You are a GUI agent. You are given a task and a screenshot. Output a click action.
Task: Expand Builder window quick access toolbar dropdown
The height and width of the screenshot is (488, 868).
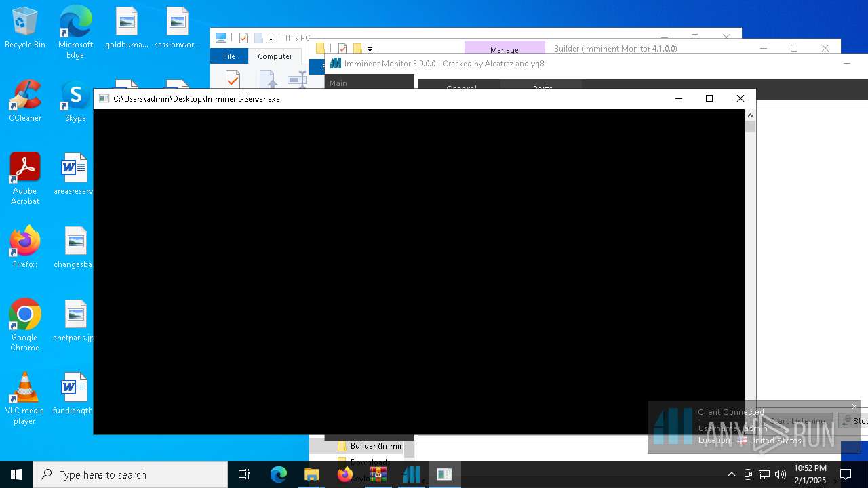[x=370, y=49]
